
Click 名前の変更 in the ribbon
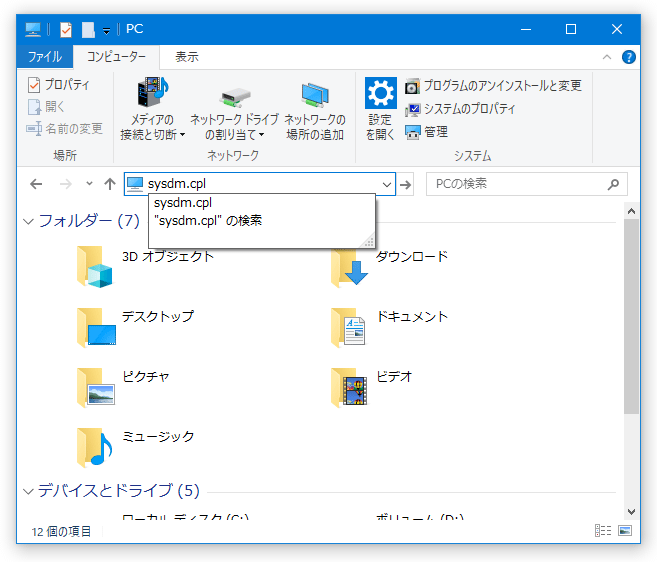point(64,129)
